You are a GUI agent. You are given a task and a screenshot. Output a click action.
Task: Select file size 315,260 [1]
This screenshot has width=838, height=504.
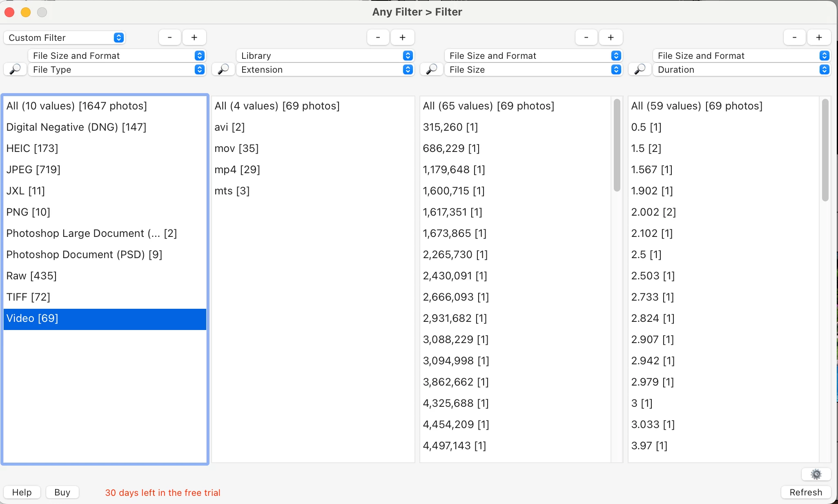click(x=515, y=127)
